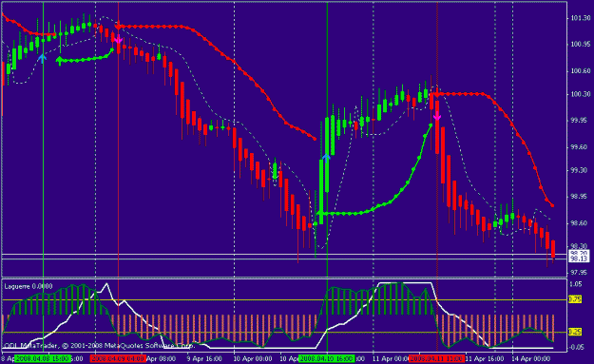
Task: Click the 98.95 price scale value
Action: [x=581, y=197]
